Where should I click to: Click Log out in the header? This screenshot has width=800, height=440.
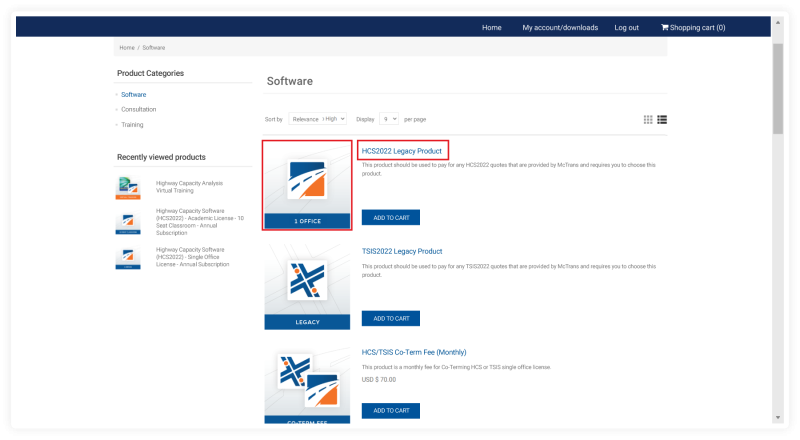click(627, 28)
